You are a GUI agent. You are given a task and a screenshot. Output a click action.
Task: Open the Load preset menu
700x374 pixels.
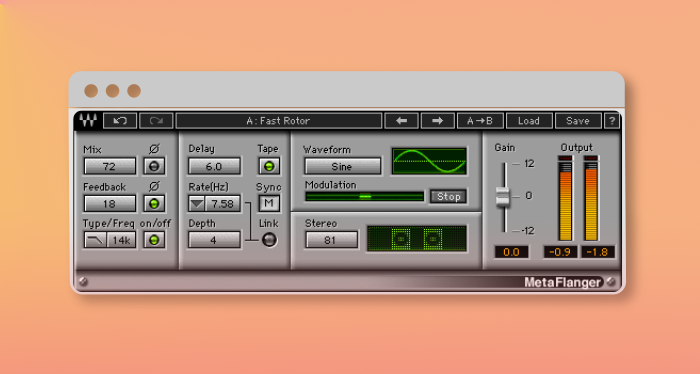[x=529, y=121]
